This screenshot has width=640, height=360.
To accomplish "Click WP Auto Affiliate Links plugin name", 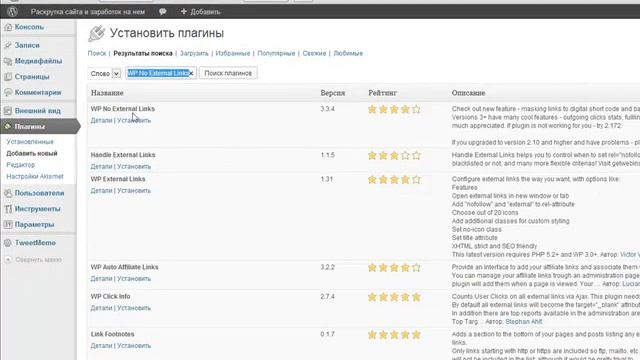I will click(124, 267).
